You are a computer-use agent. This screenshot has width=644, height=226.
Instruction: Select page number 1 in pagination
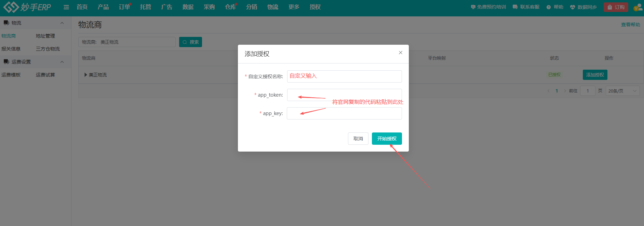[557, 91]
